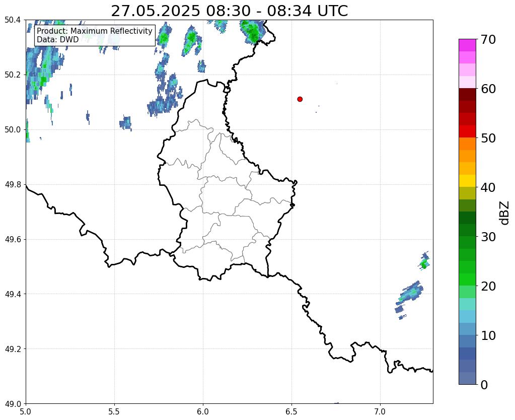Click the 49.8 latitude axis label
The image size is (515, 420).
point(13,185)
